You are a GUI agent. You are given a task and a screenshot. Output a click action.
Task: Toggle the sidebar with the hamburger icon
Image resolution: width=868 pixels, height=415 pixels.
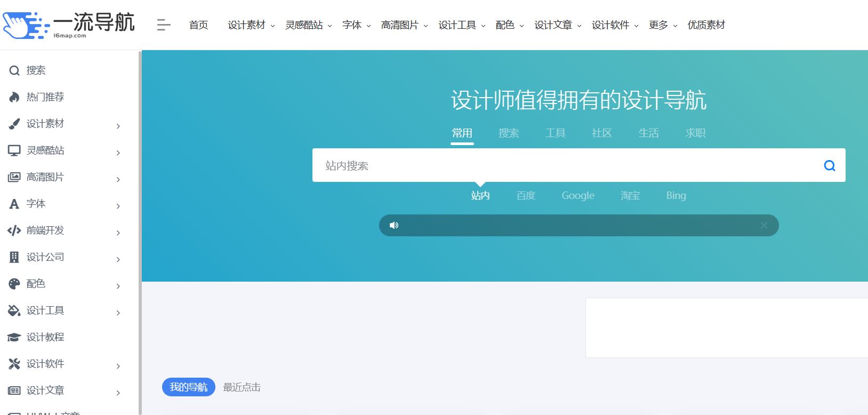coord(164,25)
